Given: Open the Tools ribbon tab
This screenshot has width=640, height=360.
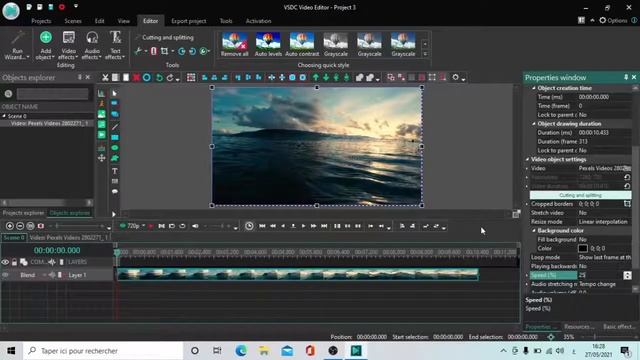Looking at the screenshot, I should pos(226,21).
